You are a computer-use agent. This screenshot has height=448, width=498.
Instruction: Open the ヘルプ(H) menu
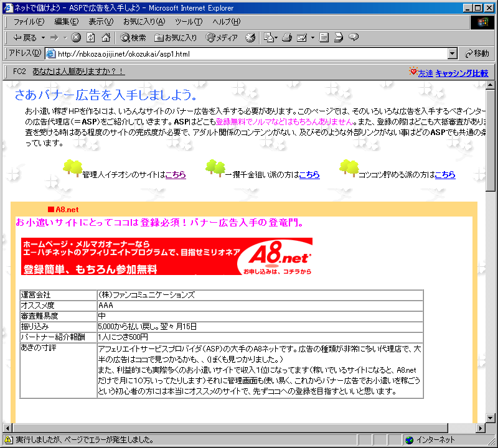(x=227, y=22)
